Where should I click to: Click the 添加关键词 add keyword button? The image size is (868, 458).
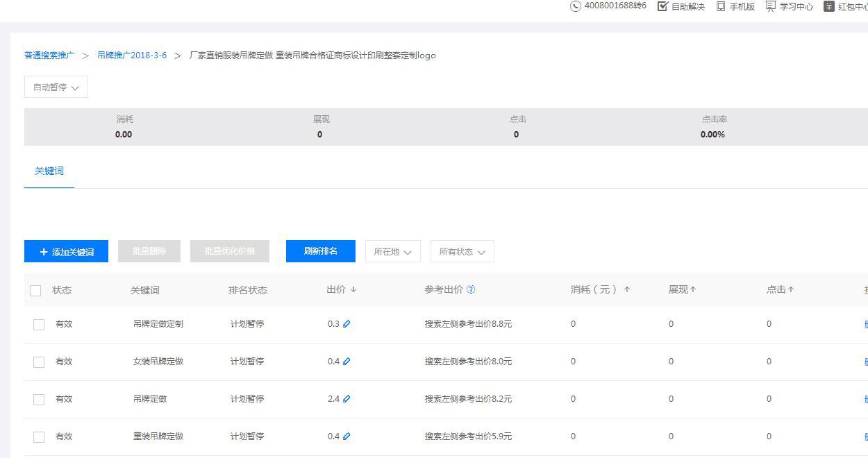click(67, 251)
